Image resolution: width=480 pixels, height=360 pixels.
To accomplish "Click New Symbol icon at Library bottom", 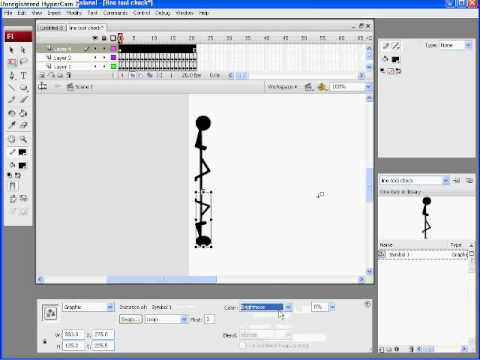I will 382,349.
